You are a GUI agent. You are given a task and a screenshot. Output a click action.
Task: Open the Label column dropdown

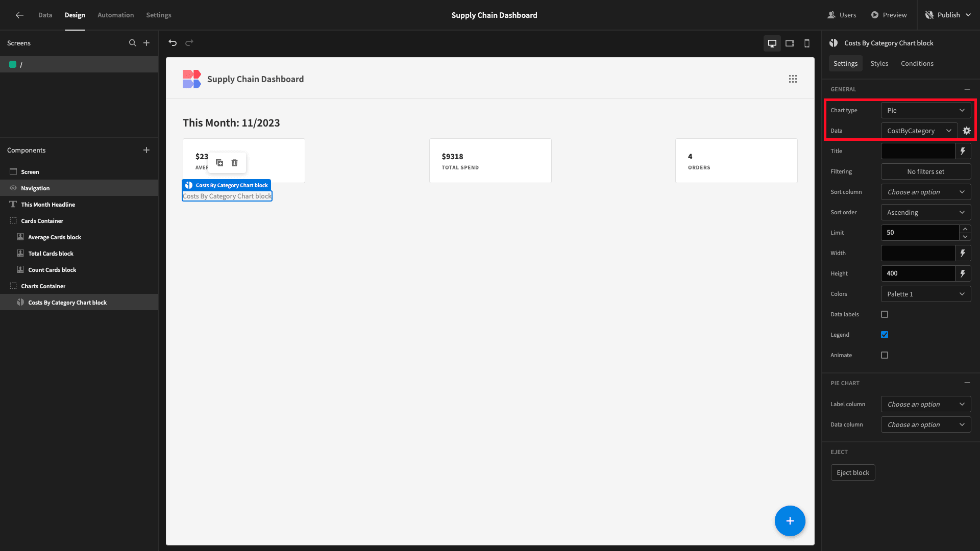click(x=926, y=404)
